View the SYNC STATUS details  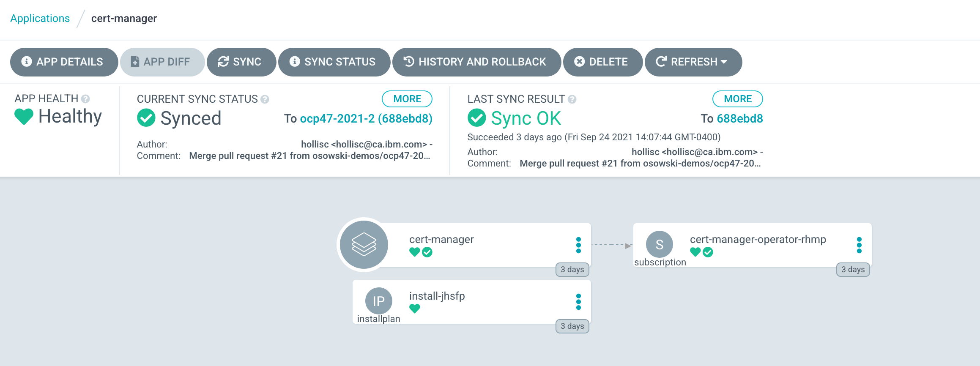click(x=334, y=62)
